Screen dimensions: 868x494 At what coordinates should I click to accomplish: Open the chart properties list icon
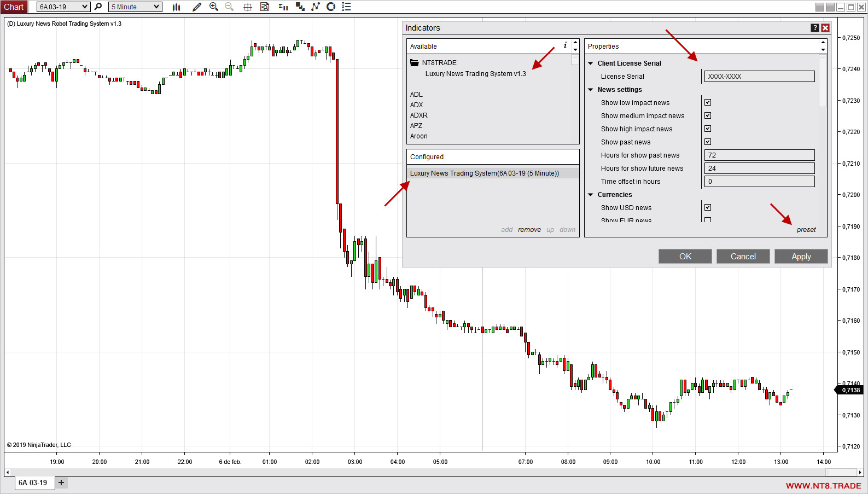[x=346, y=7]
